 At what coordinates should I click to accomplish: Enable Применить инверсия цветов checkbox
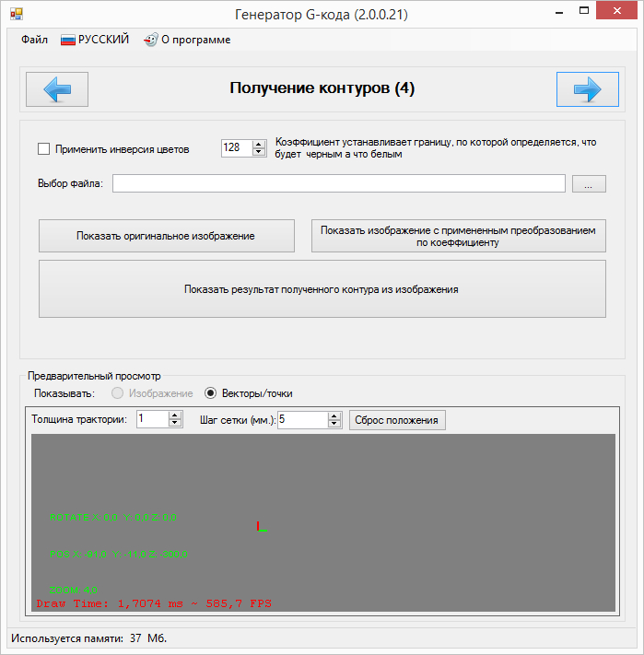(x=44, y=149)
